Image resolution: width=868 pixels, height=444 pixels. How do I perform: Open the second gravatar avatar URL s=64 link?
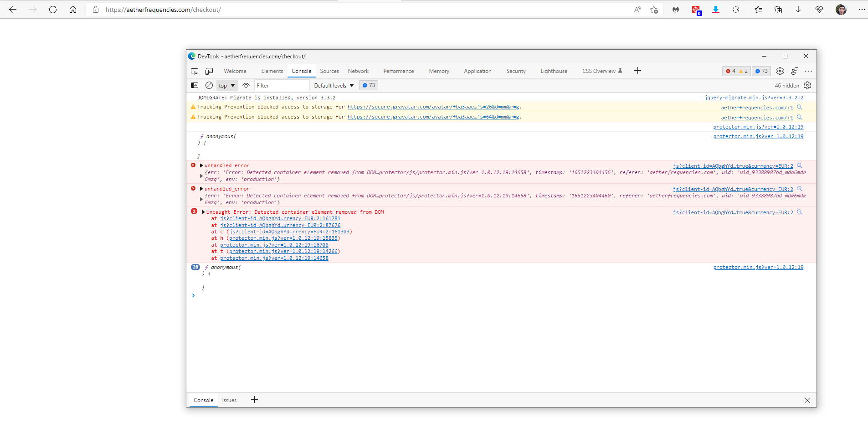[433, 117]
